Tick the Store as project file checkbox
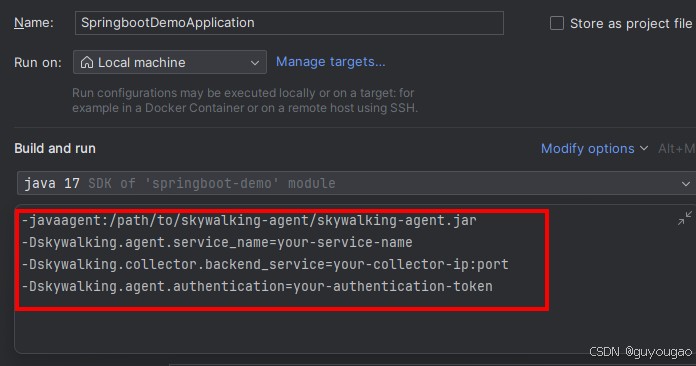 pos(557,23)
